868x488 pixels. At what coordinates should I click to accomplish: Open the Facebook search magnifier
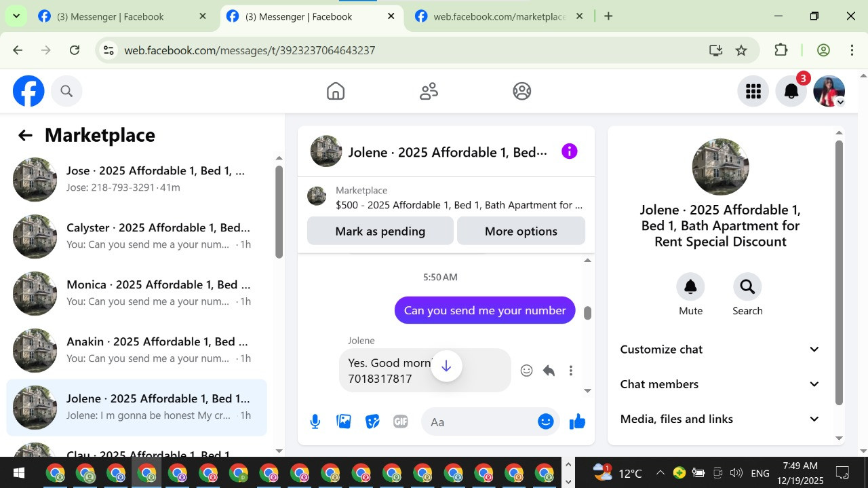(x=66, y=91)
